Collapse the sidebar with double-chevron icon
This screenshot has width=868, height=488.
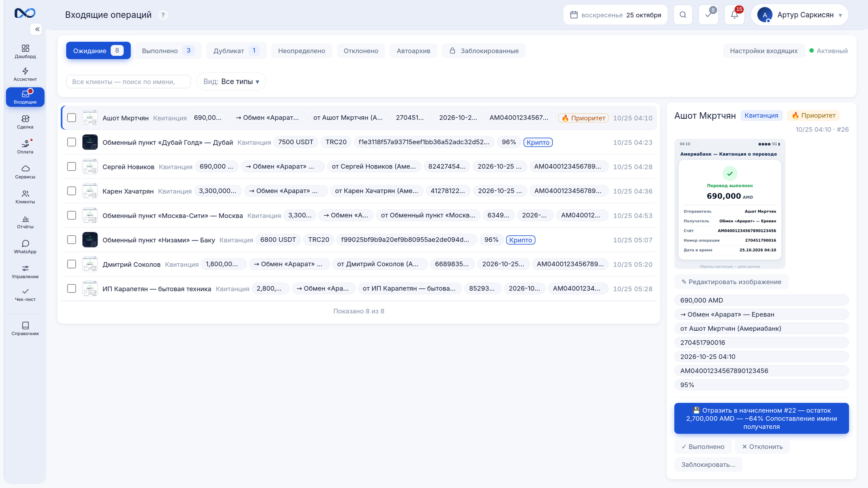tap(36, 29)
